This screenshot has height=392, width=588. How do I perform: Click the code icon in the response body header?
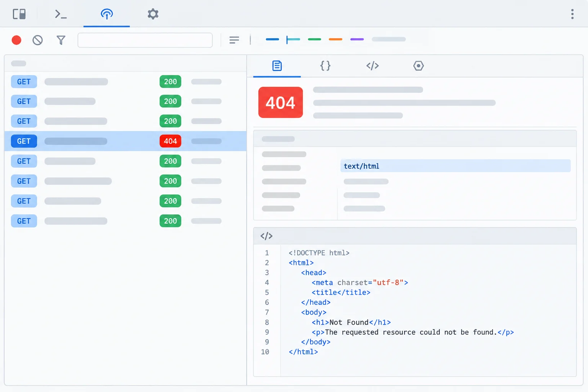click(x=266, y=236)
